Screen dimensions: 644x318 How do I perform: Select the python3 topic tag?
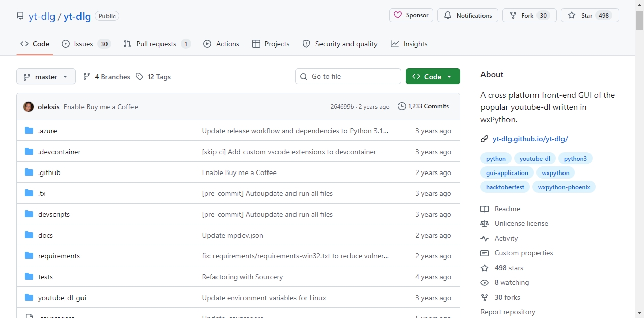coord(575,159)
